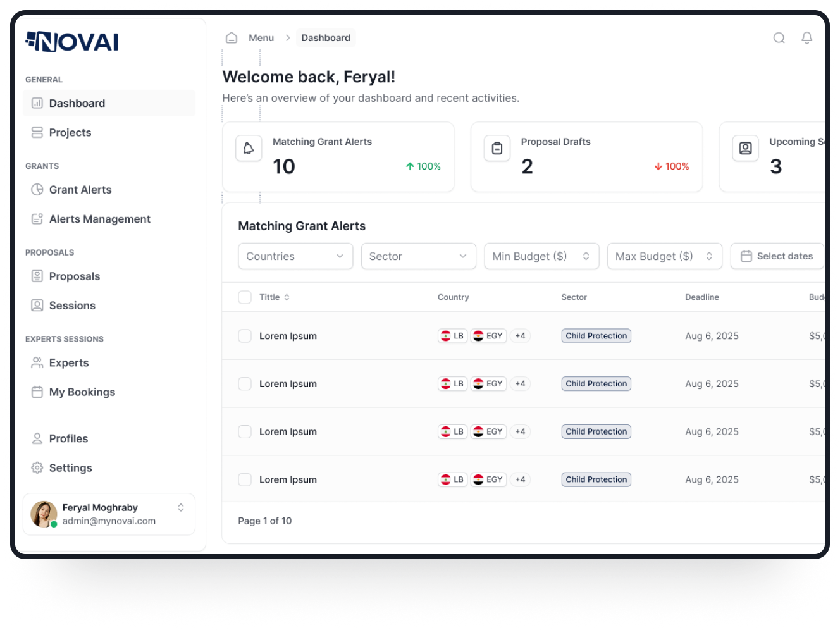Click the Matching Grant Alerts bell card icon
The height and width of the screenshot is (630, 840).
(249, 148)
